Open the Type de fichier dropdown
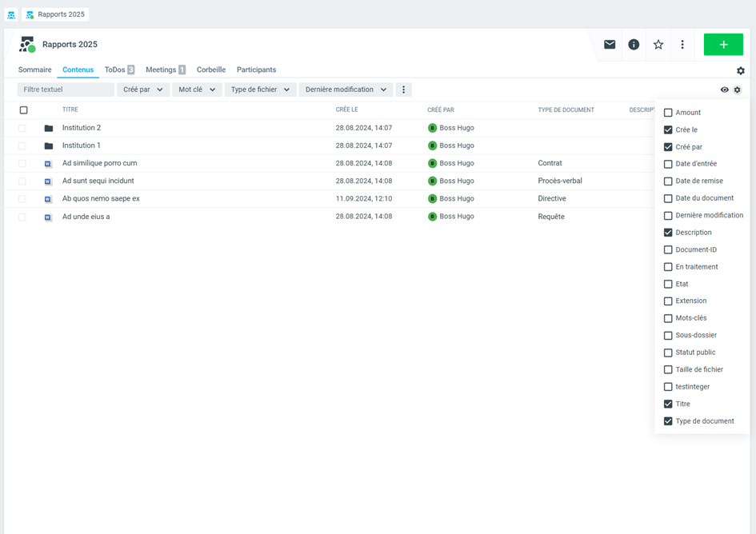Viewport: 756px width, 534px height. click(260, 90)
